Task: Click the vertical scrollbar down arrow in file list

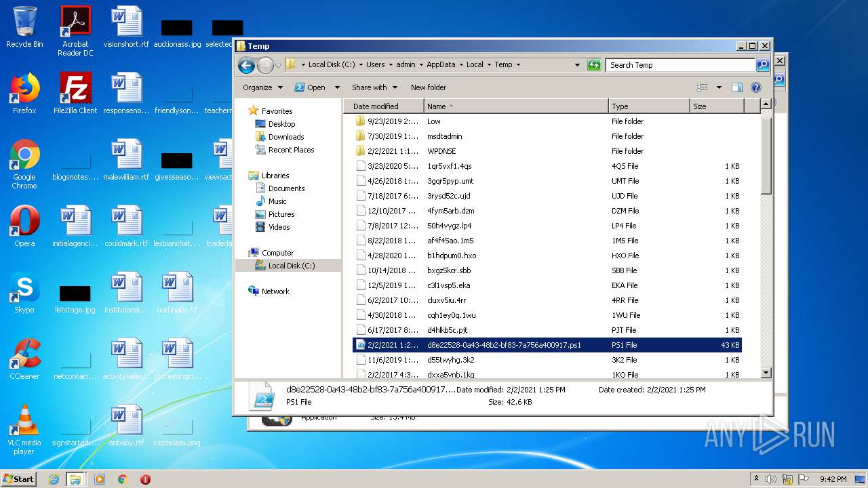Action: coord(766,373)
